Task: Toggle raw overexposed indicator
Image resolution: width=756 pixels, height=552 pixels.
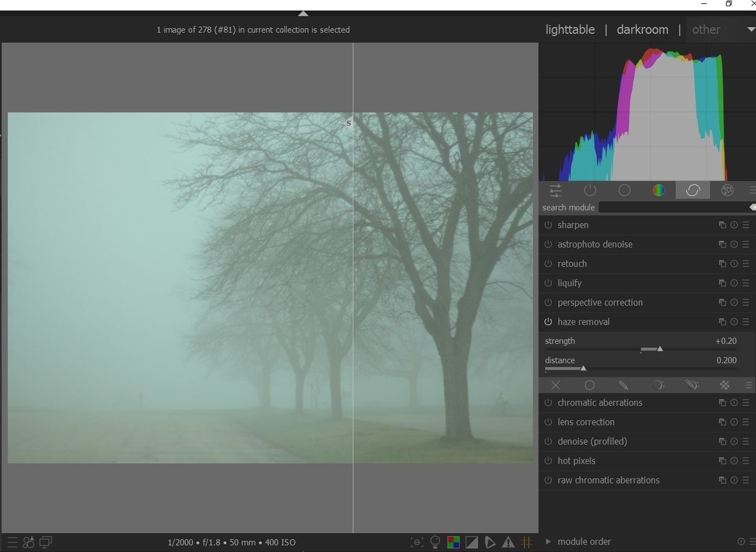Action: (453, 542)
